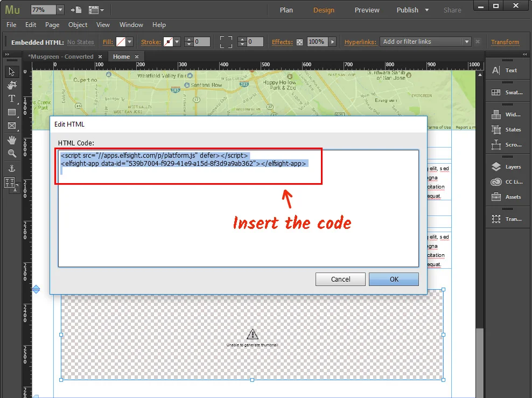Click the text frame threading tool

pos(11,184)
